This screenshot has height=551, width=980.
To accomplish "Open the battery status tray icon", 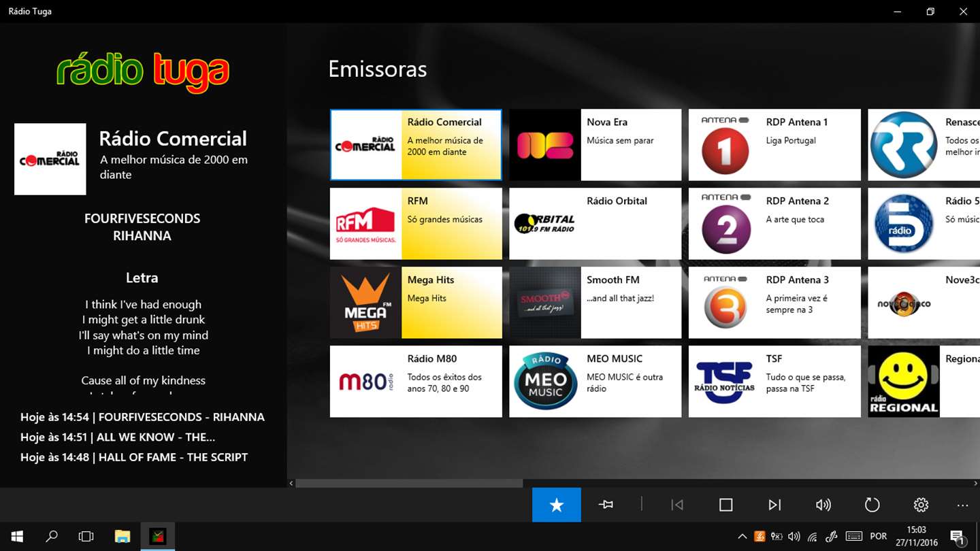I will [777, 537].
